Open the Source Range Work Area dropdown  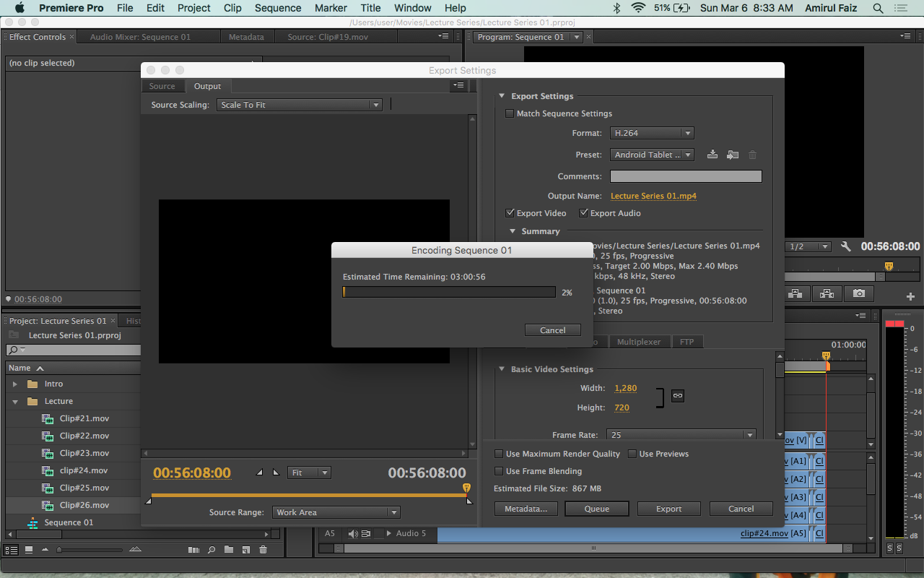click(x=336, y=512)
